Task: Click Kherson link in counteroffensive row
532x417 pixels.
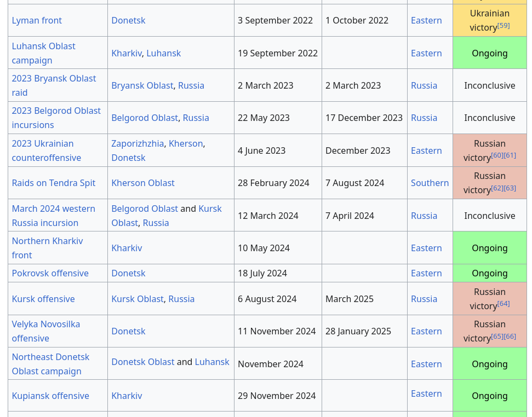Action: pos(186,143)
